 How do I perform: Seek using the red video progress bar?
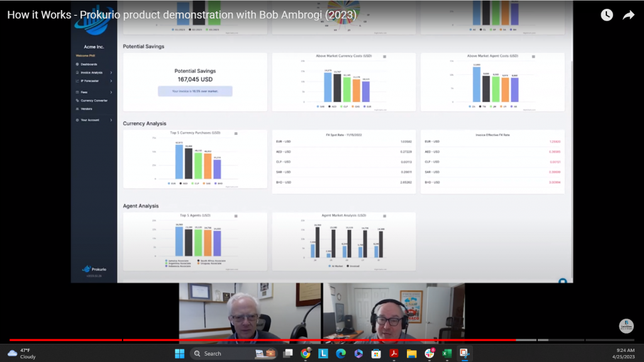pyautogui.click(x=263, y=340)
